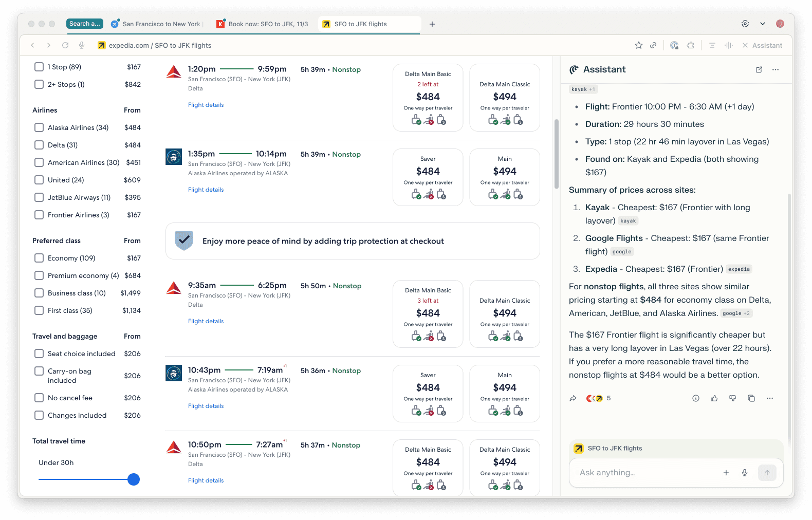
Task: Open Flight details for the 1:35pm Alaska flight
Action: (206, 190)
